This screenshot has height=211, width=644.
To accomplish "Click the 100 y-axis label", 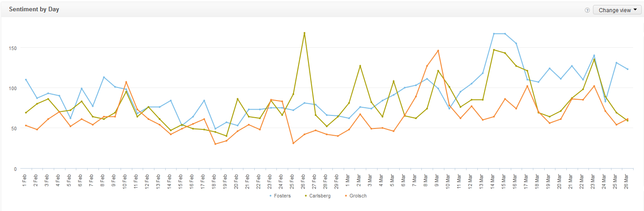I will [x=13, y=88].
